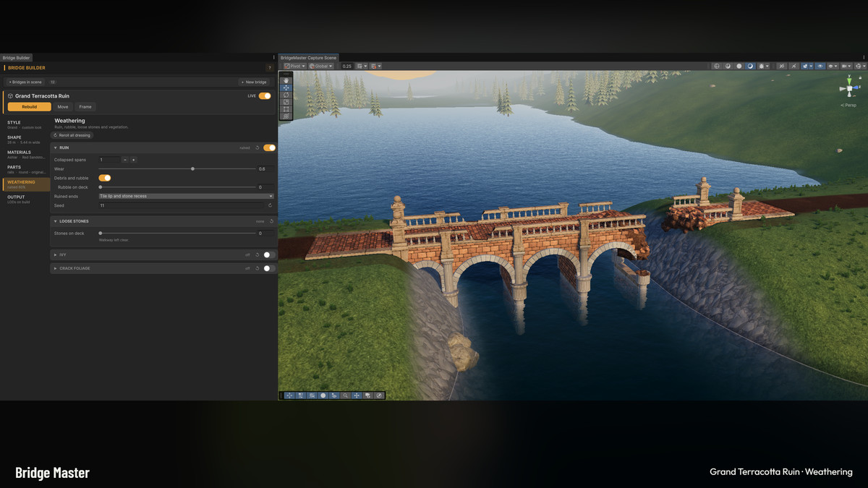Reset the Crack Foliage section
868x488 pixels.
(257, 268)
